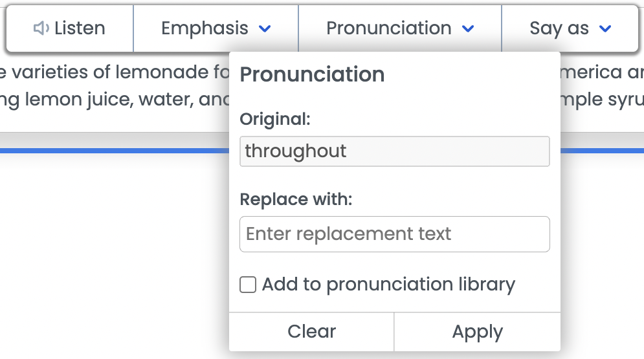
Task: Focus the Replace with text field
Action: coord(395,234)
